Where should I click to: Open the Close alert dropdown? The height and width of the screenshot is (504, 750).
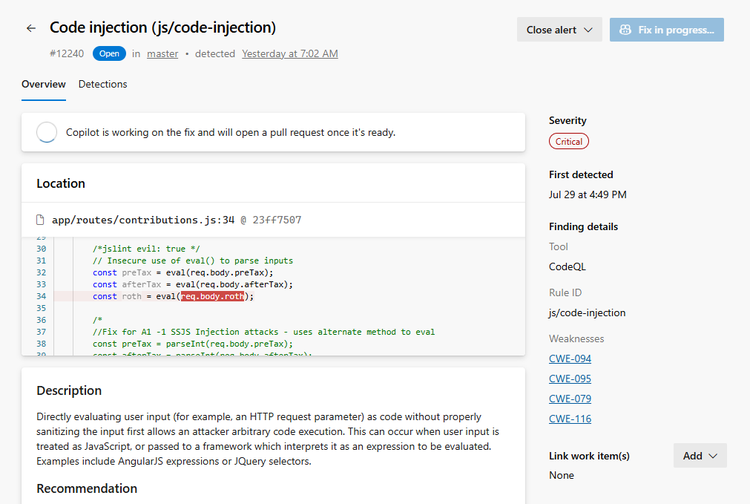point(559,30)
